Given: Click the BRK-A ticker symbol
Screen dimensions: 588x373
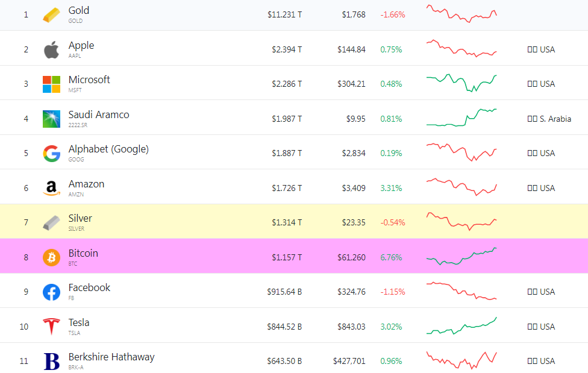Looking at the screenshot, I should (76, 368).
